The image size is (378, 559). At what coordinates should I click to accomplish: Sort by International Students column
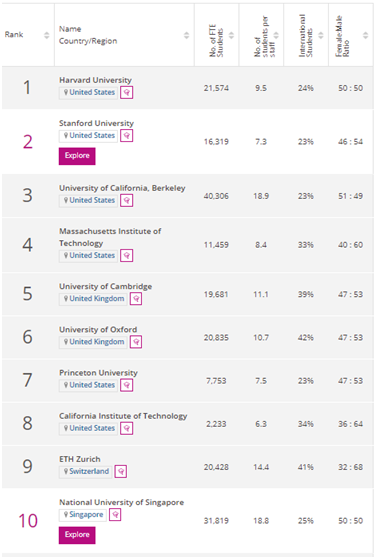(321, 35)
